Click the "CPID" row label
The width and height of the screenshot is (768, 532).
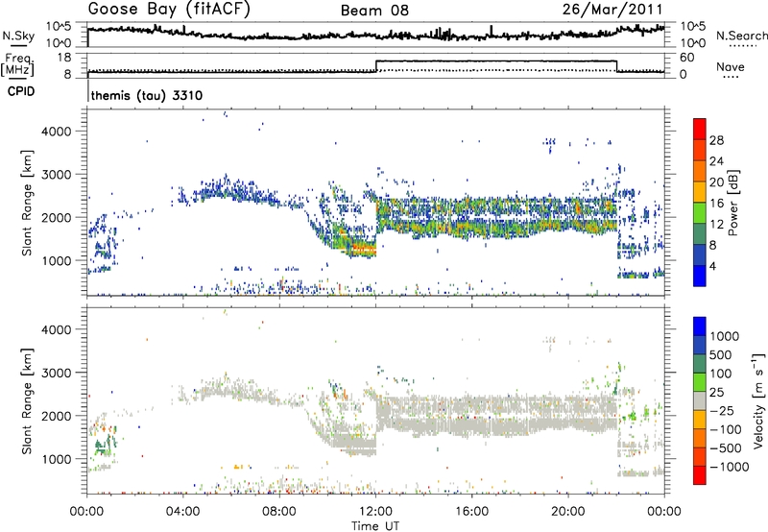(x=21, y=91)
